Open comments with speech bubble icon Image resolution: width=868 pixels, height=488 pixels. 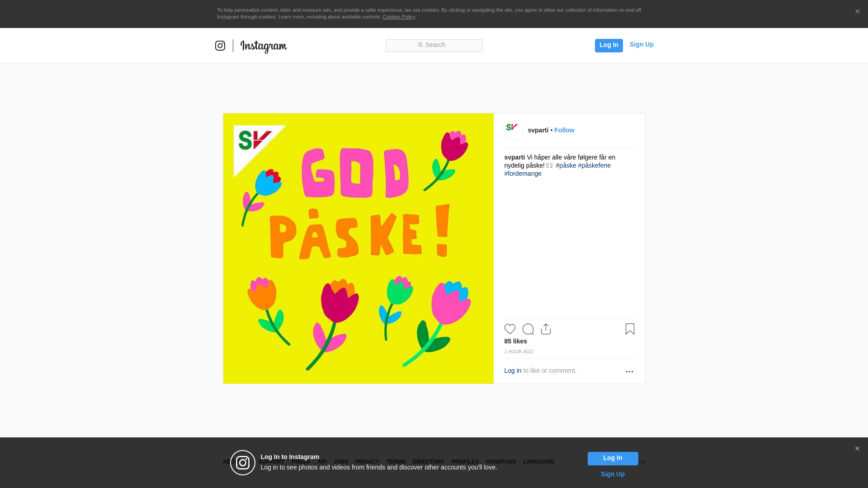point(528,329)
